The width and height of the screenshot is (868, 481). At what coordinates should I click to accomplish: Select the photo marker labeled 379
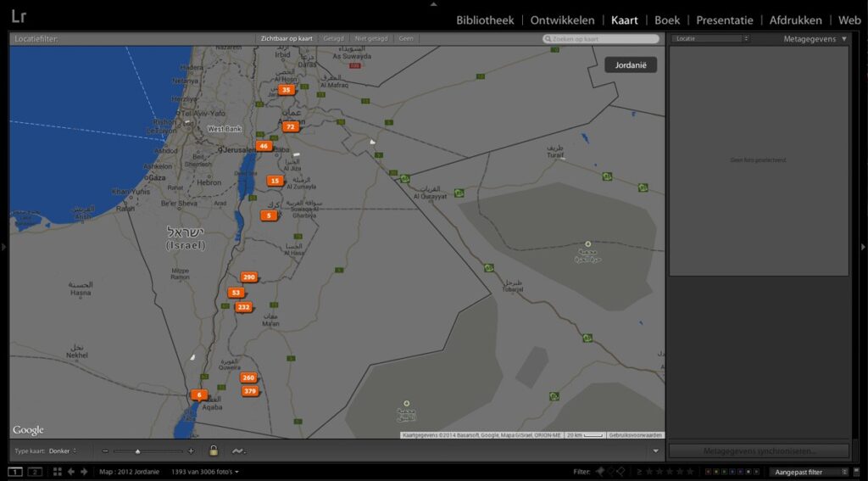pyautogui.click(x=249, y=391)
